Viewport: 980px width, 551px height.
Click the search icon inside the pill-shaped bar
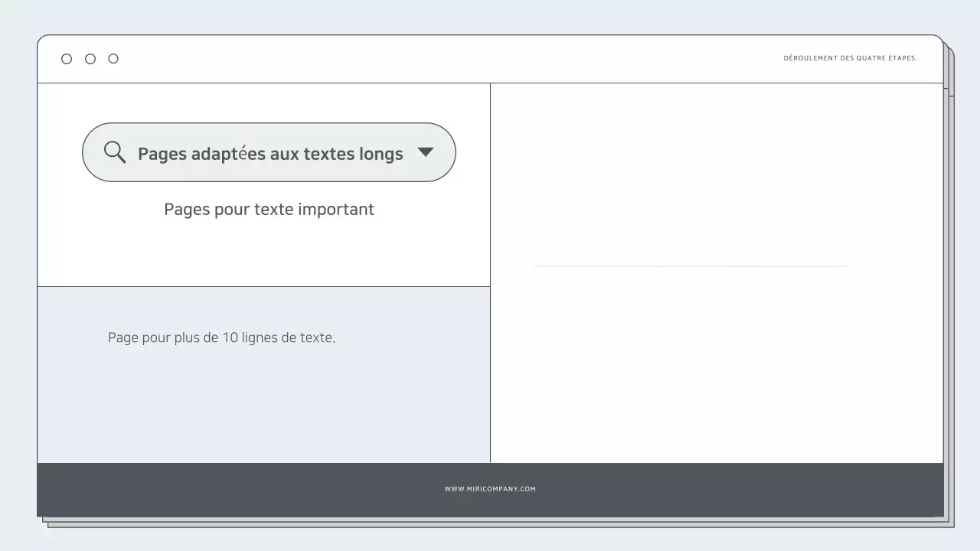click(114, 152)
